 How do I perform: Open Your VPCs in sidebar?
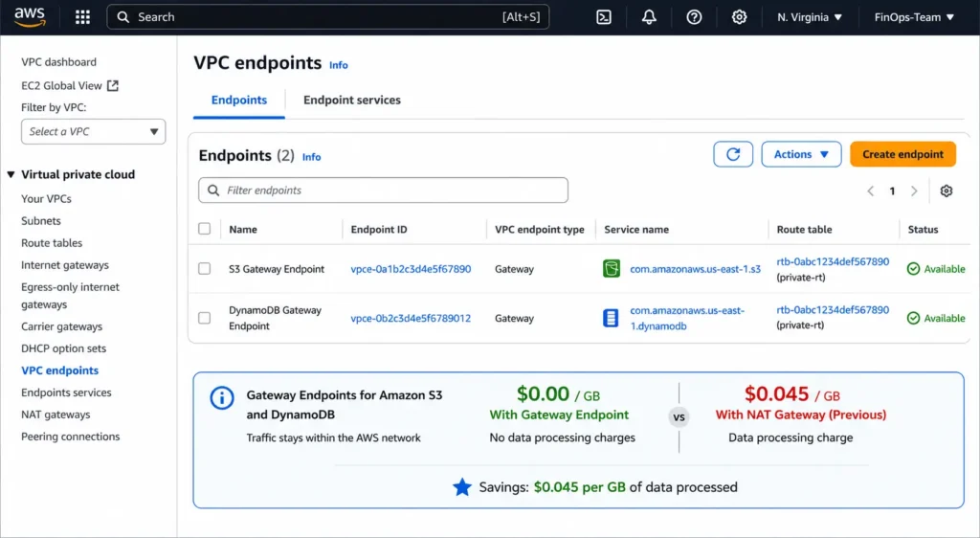pyautogui.click(x=46, y=199)
